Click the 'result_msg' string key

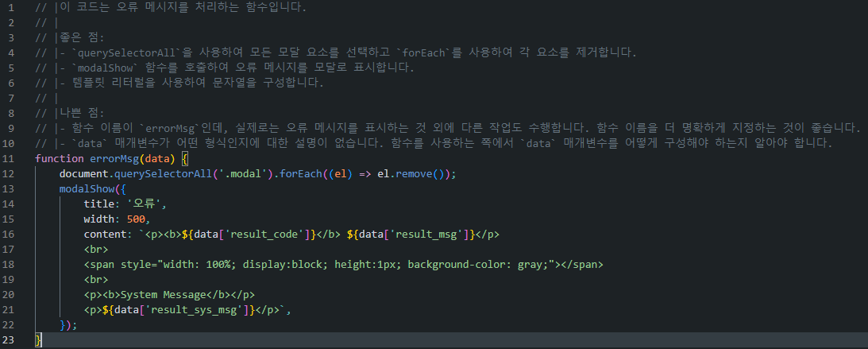[425, 234]
